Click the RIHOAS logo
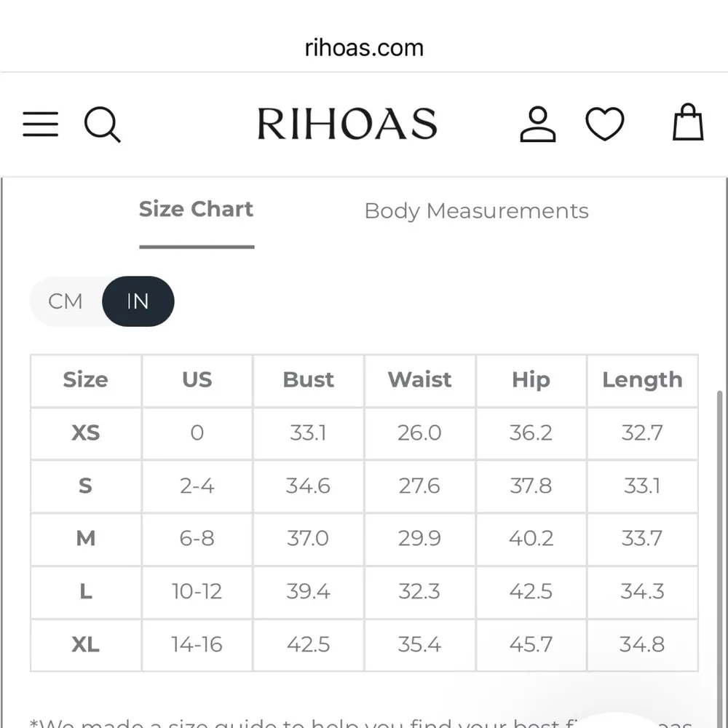Screen dimensions: 728x728 click(x=347, y=124)
